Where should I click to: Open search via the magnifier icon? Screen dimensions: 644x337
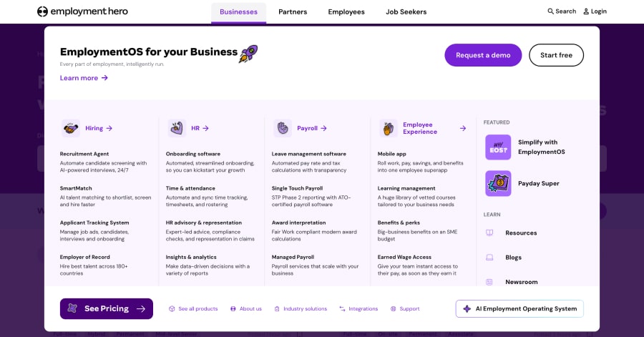point(550,11)
